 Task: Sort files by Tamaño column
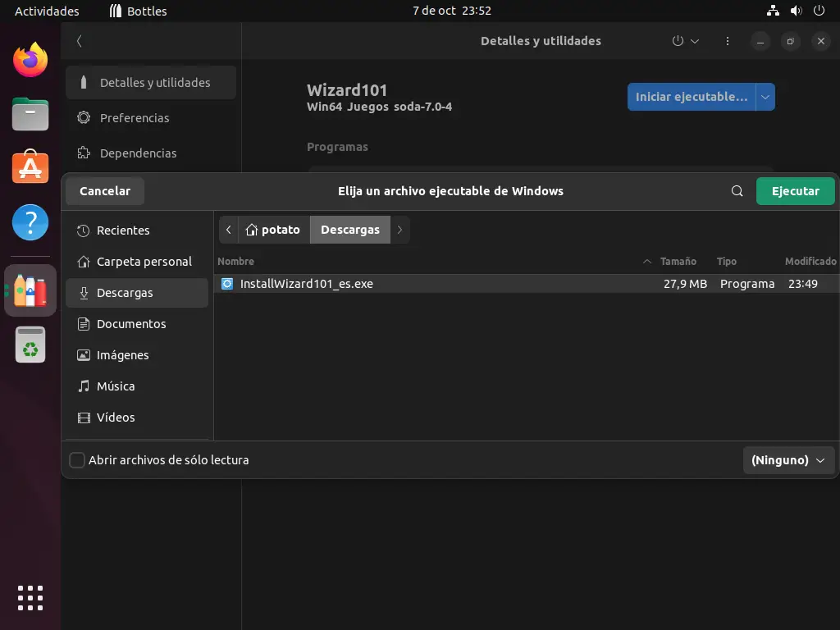pyautogui.click(x=678, y=262)
